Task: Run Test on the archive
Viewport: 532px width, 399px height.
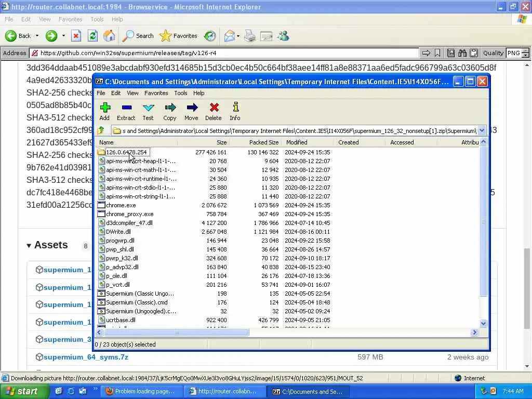Action: pyautogui.click(x=148, y=111)
